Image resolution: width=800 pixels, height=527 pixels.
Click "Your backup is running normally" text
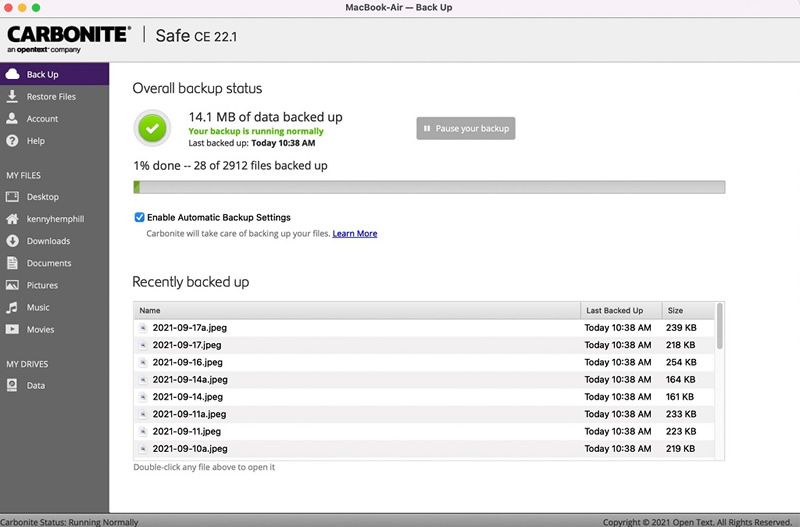point(256,131)
